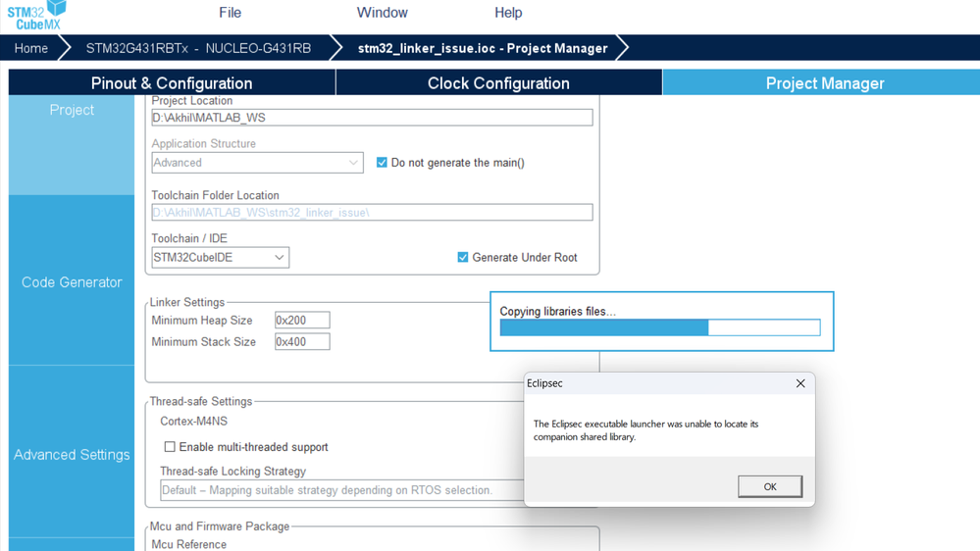The width and height of the screenshot is (980, 551).
Task: Open the Window menu
Action: click(x=382, y=13)
